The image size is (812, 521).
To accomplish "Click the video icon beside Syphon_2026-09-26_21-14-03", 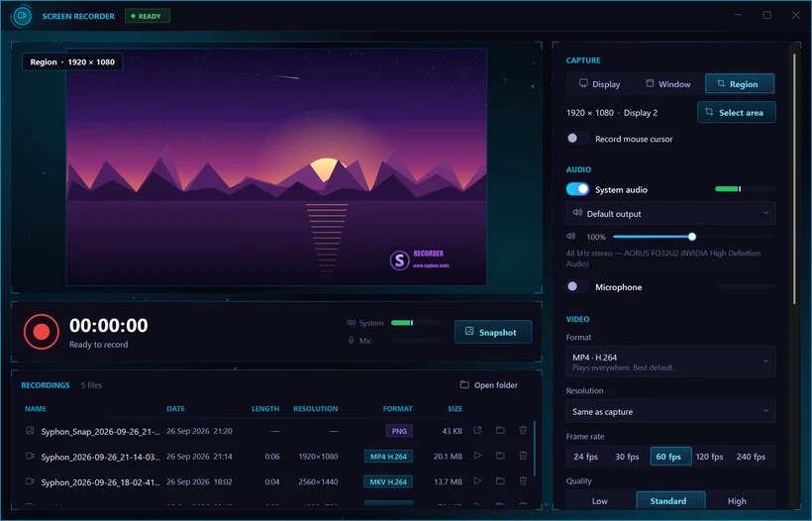I will pos(30,456).
